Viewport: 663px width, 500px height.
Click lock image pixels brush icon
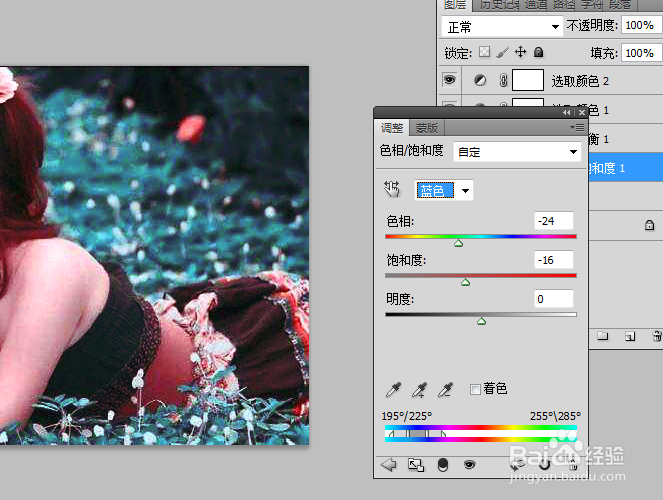pyautogui.click(x=502, y=52)
